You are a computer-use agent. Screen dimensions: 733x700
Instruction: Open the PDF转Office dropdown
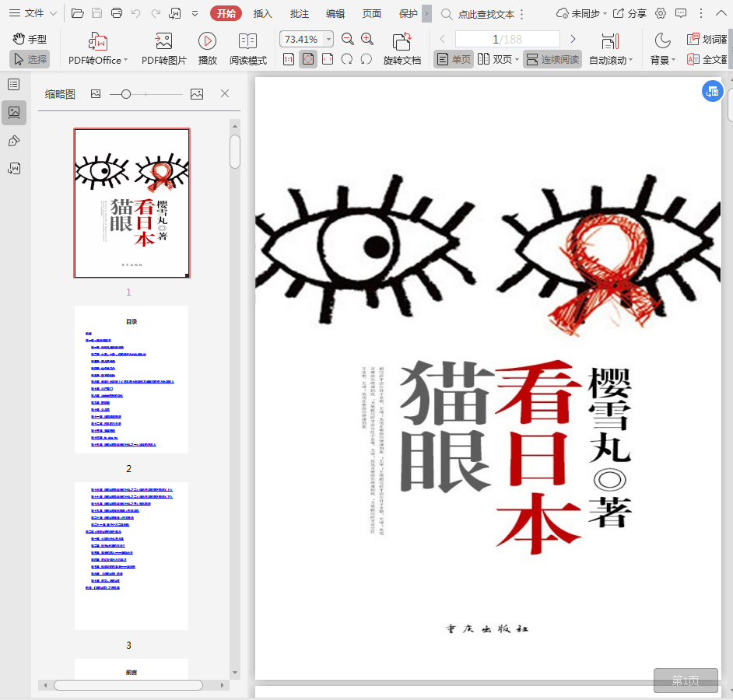(98, 48)
